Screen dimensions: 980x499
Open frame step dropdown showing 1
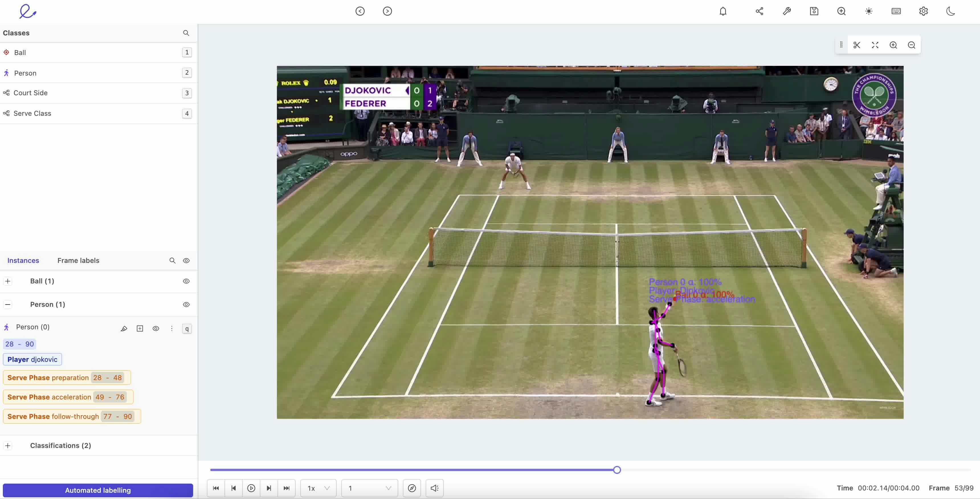pos(369,488)
